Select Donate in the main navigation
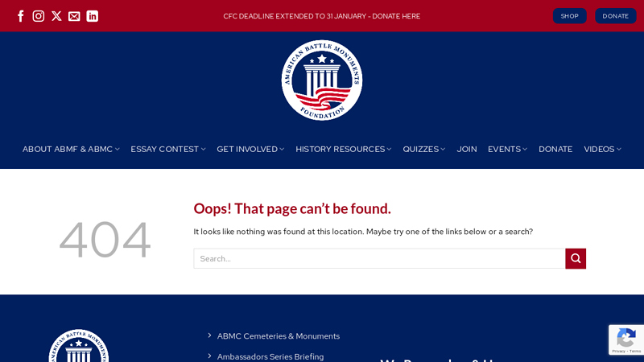 point(555,149)
